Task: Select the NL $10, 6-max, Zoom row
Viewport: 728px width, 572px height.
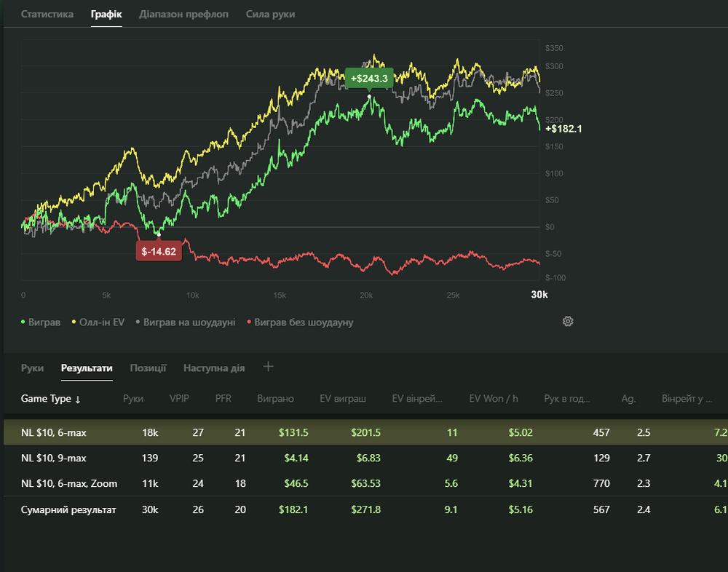Action: coord(69,483)
